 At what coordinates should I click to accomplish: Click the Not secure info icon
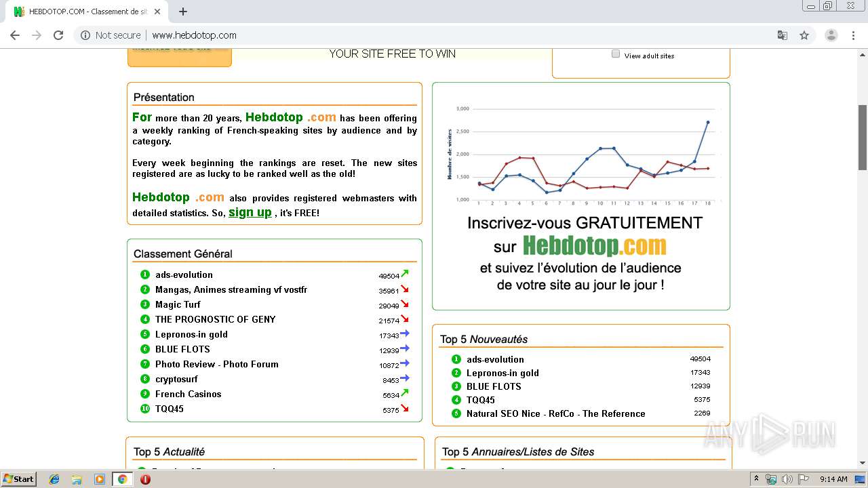[85, 35]
